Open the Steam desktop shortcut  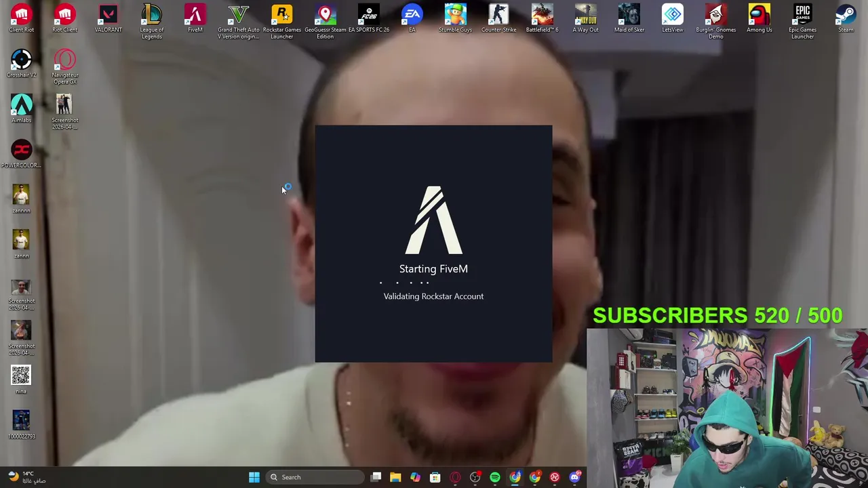[x=846, y=18]
